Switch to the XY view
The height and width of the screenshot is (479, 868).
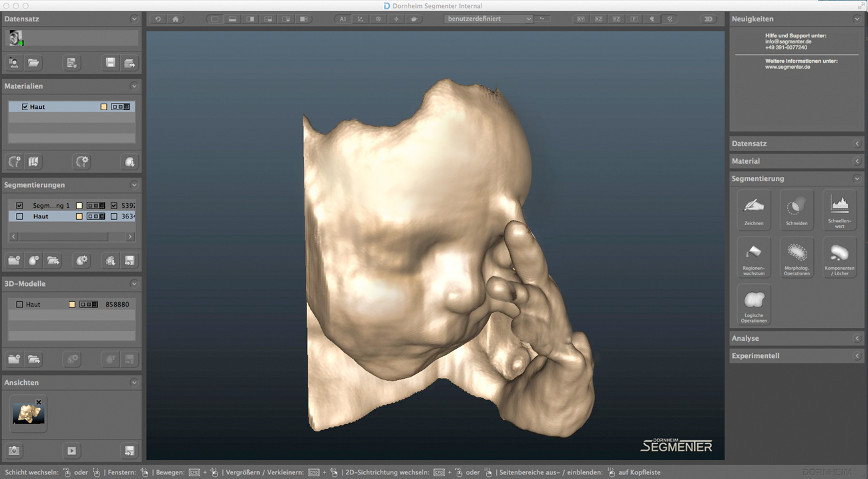581,19
